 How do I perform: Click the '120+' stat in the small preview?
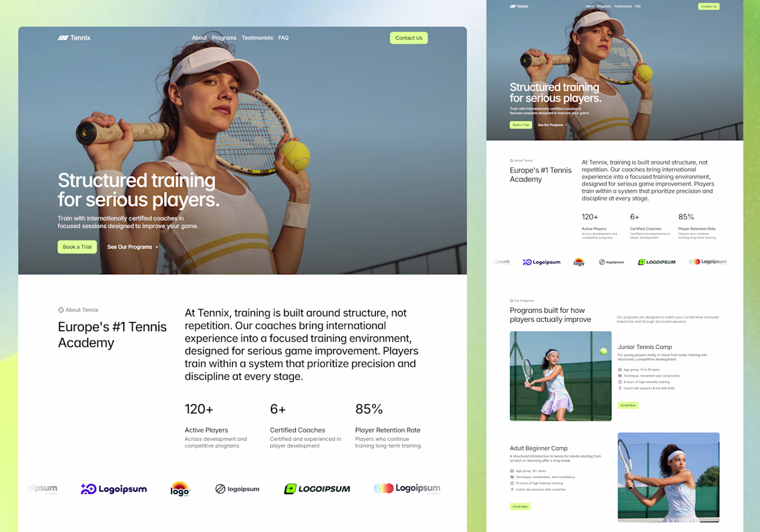coord(590,217)
